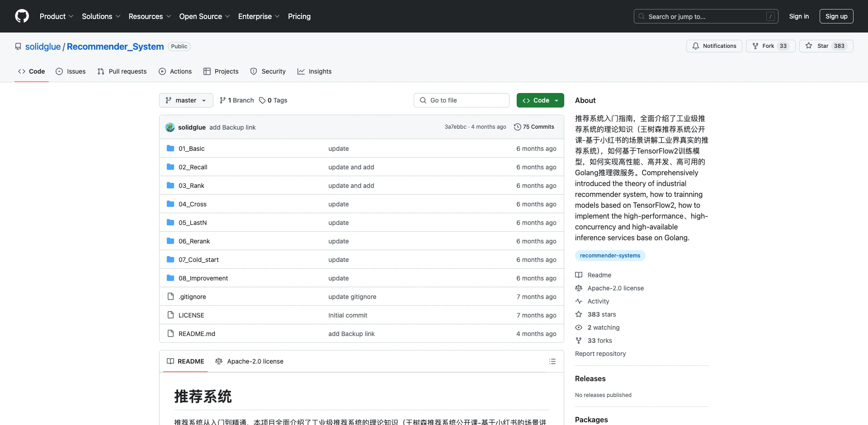View 75 Commits history
Screen dimensions: 868x425
pos(534,127)
